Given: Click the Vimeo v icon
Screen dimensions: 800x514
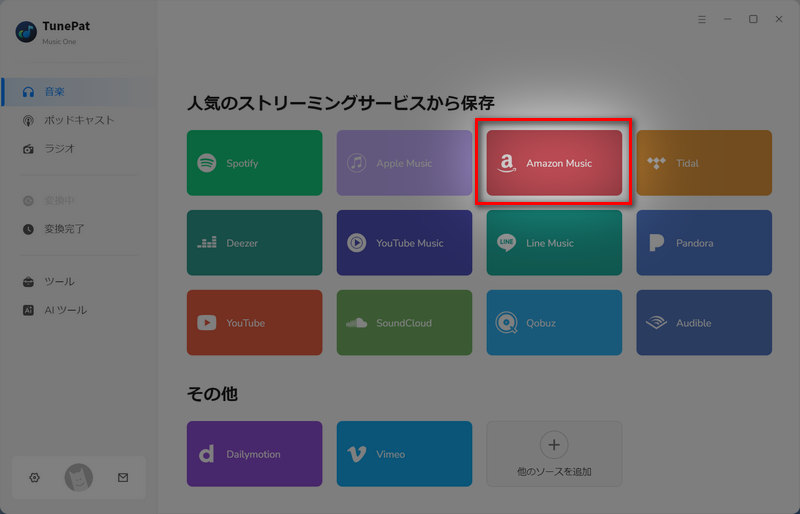Looking at the screenshot, I should [356, 454].
